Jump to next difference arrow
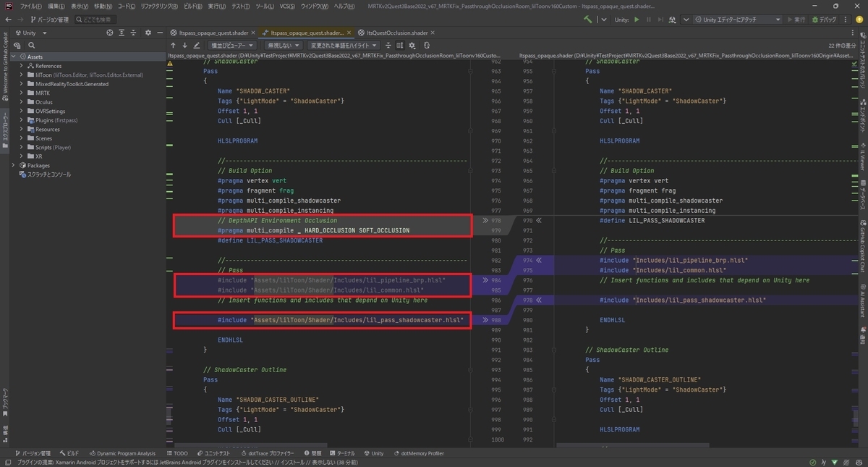Image resolution: width=868 pixels, height=467 pixels. 184,45
